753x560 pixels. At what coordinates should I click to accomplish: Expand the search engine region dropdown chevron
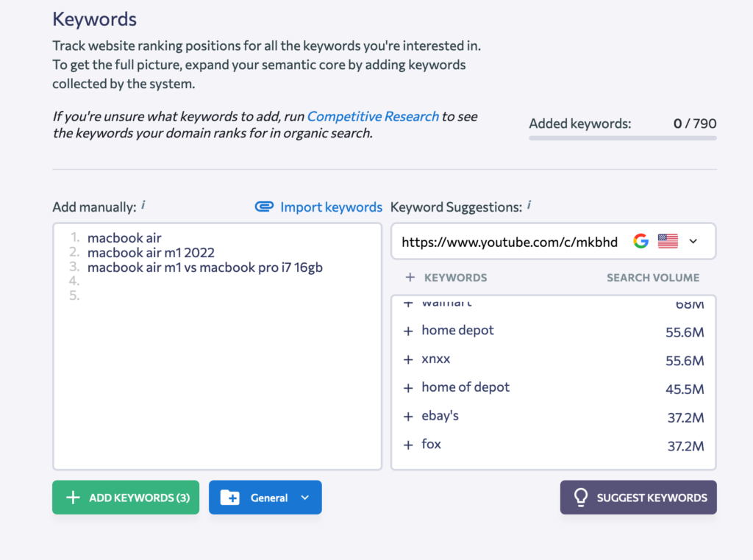(x=693, y=241)
